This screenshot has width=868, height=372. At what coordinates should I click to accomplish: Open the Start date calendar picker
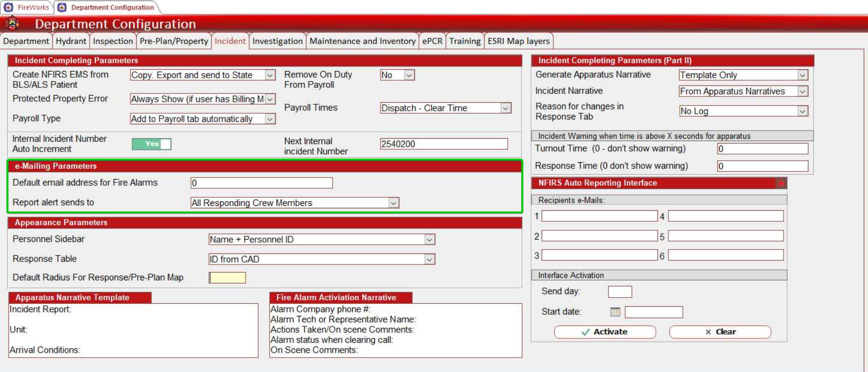pos(615,312)
